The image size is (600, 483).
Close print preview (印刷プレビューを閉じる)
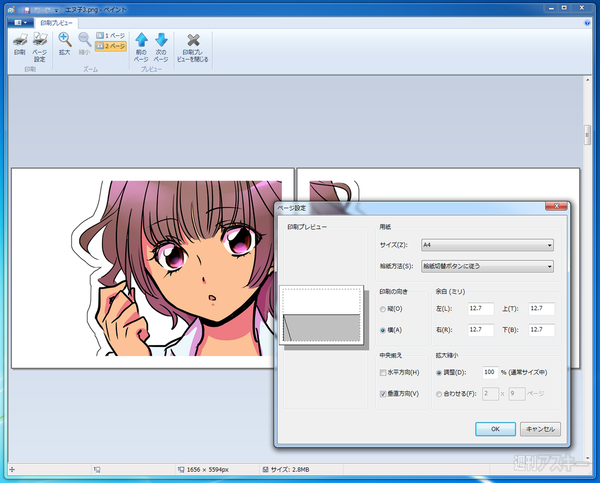(x=193, y=47)
